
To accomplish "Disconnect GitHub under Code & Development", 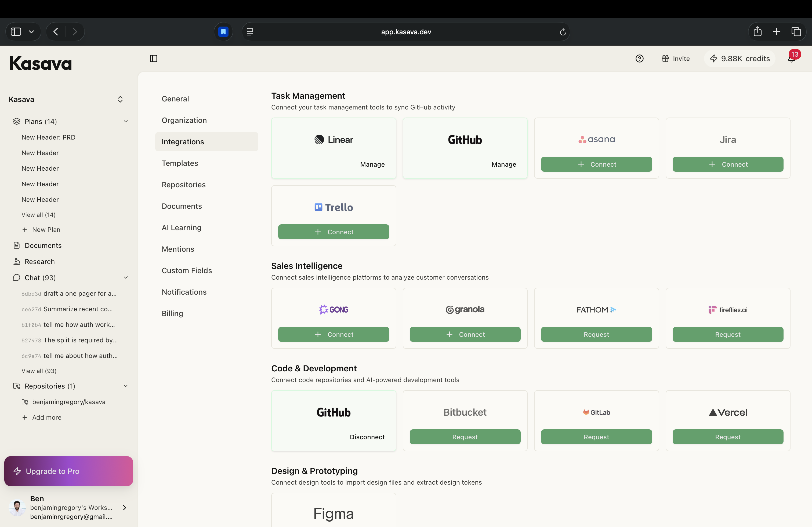I will click(367, 437).
